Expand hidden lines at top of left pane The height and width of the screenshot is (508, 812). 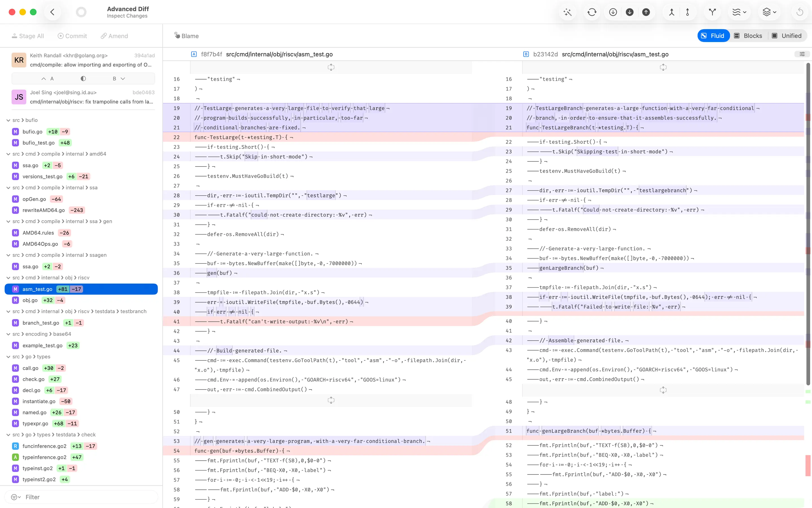click(331, 67)
